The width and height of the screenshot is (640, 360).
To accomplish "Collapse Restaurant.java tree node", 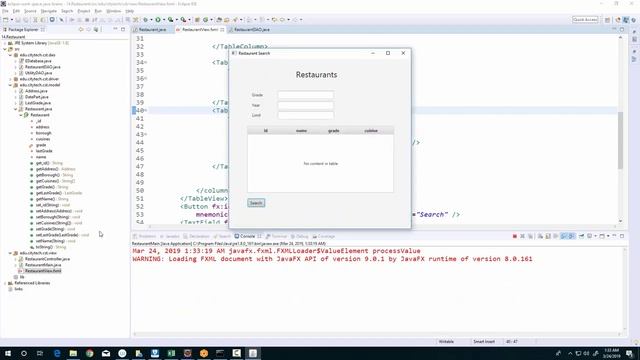I will click(x=16, y=109).
